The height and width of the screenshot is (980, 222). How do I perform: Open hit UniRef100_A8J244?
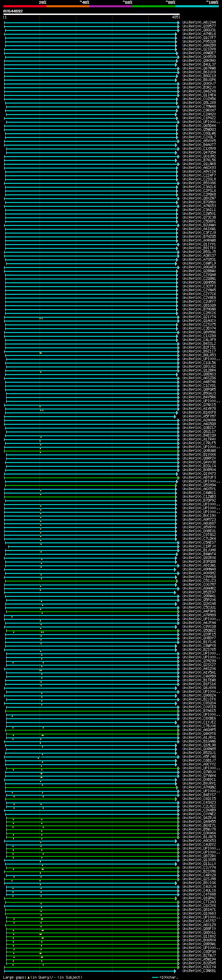point(199,23)
